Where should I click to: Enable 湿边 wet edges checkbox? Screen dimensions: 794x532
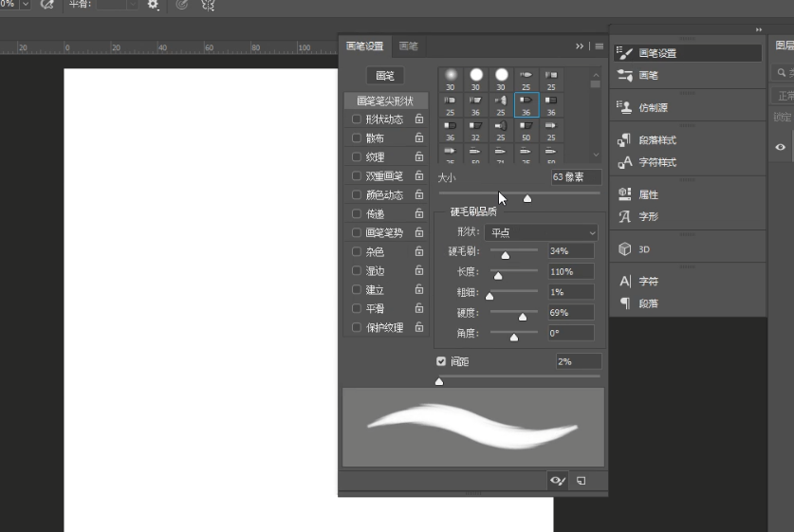[357, 270]
